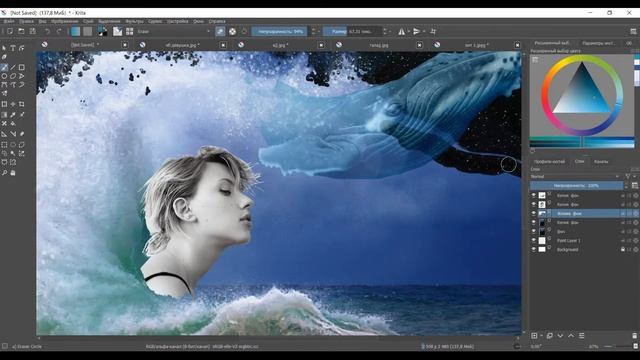This screenshot has height=360, width=640.
Task: Open a file using toolbar folder icon
Action: click(21, 31)
